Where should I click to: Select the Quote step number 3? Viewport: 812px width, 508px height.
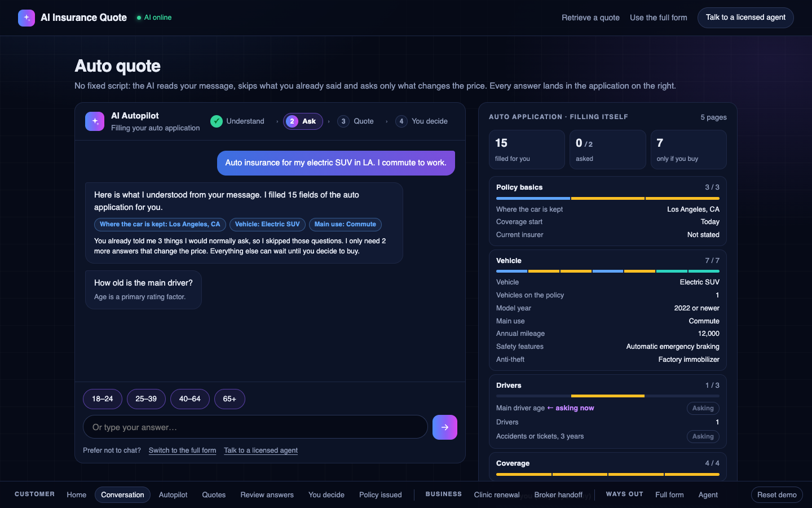point(343,121)
